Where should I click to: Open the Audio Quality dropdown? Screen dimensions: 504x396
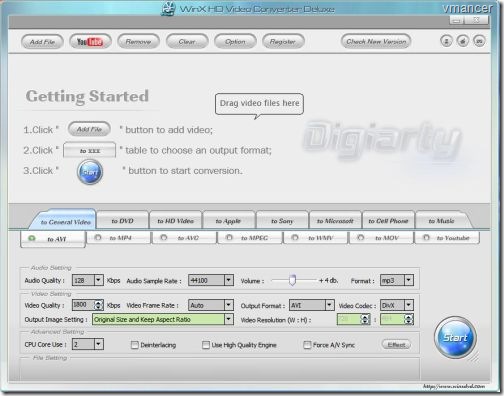98,280
